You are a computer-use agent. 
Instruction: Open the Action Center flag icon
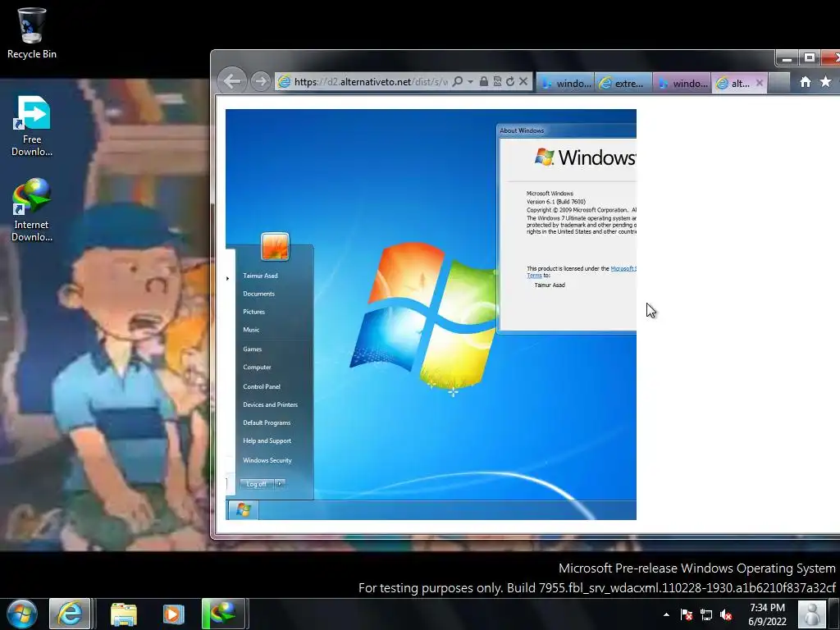[687, 614]
